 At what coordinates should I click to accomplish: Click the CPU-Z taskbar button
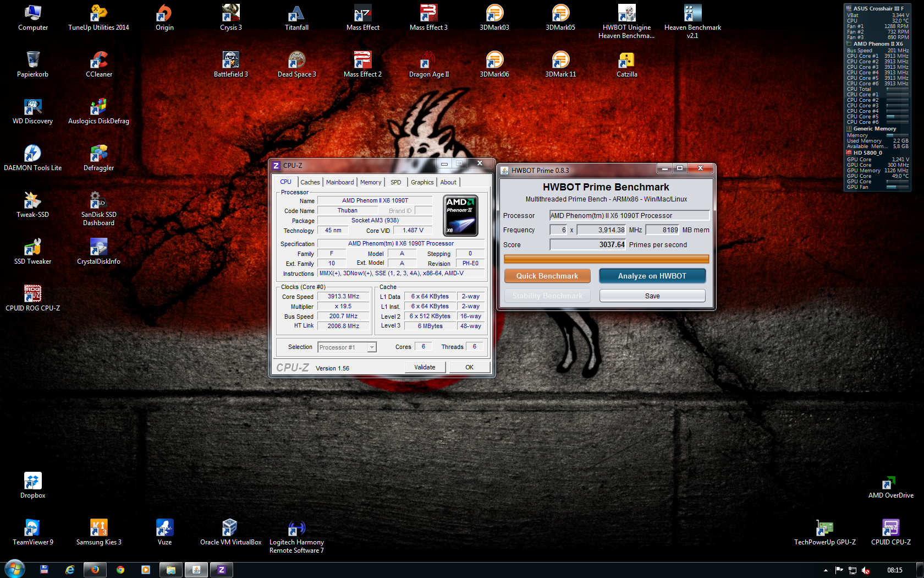[x=221, y=570]
